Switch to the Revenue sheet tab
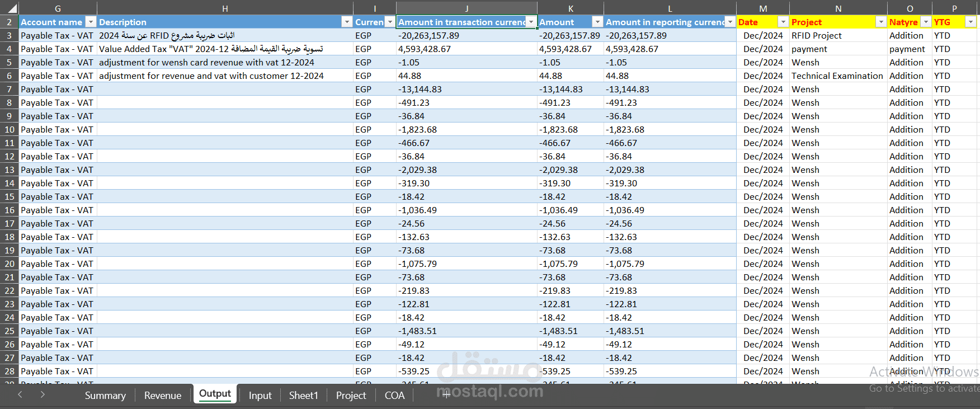The height and width of the screenshot is (409, 980). [163, 395]
